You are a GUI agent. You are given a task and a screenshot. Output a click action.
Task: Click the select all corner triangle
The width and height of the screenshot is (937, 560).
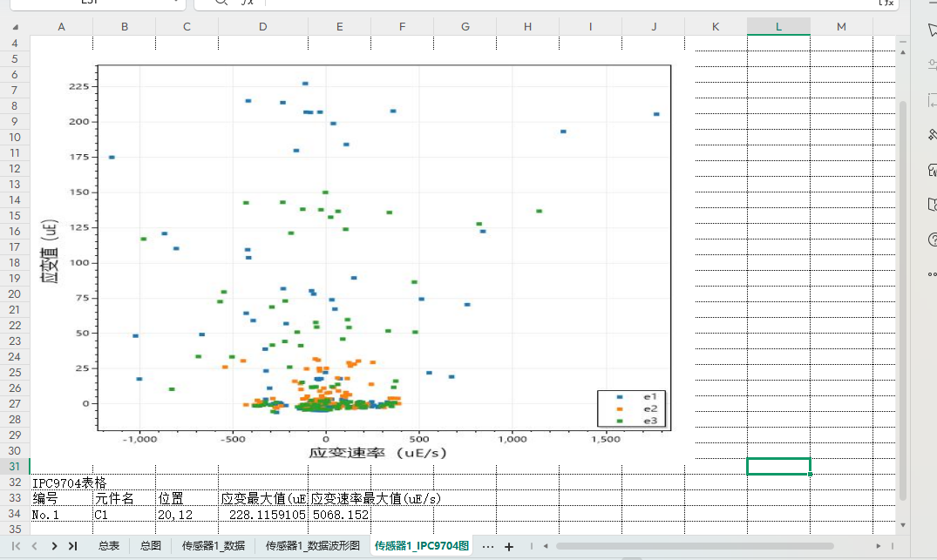pos(15,27)
